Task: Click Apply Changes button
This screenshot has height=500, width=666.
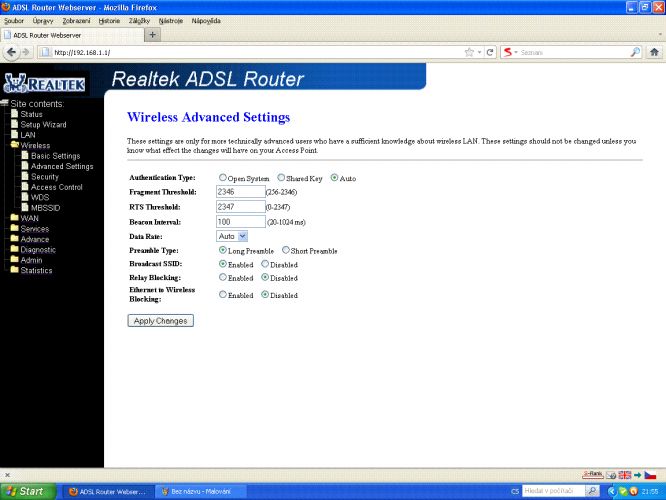Action: (x=161, y=321)
